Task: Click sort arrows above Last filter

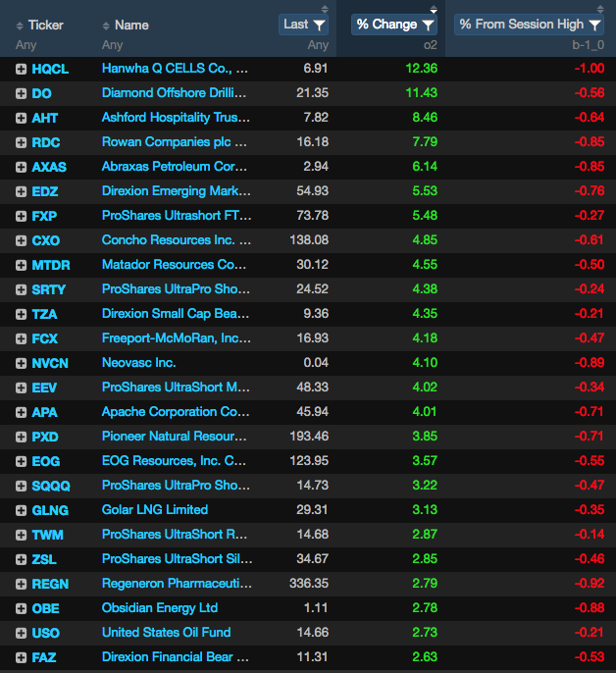Action: (325, 9)
